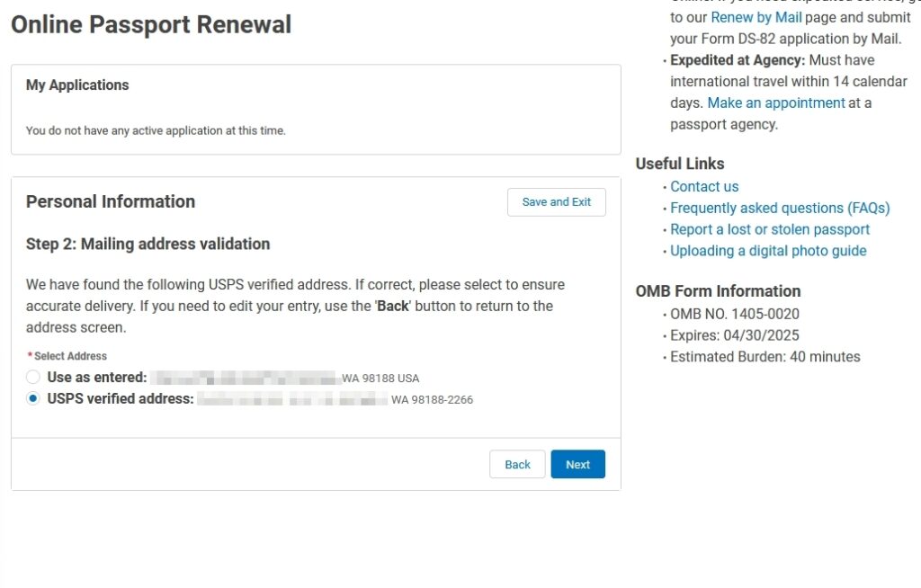921x588 pixels.
Task: Open the Renew by Mail link
Action: (x=756, y=18)
